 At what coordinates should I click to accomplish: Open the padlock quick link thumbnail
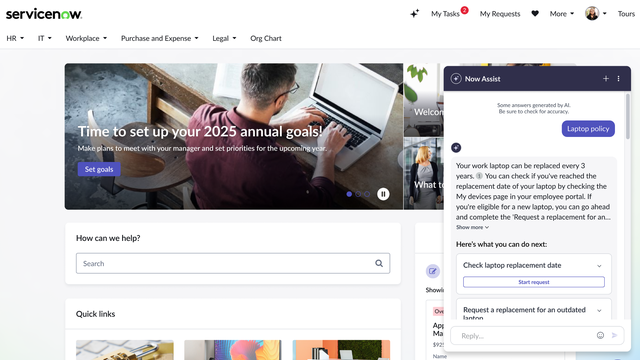124,350
